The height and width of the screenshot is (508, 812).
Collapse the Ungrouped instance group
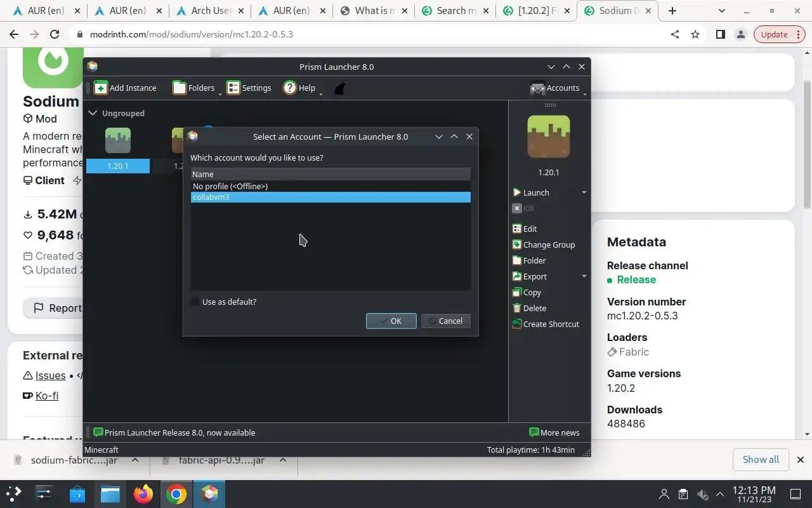point(93,113)
